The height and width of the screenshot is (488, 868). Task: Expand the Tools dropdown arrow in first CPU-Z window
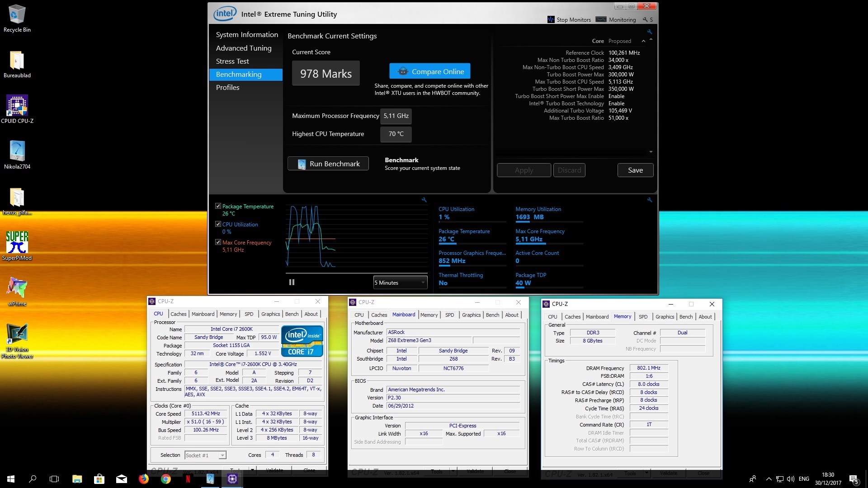tap(252, 470)
